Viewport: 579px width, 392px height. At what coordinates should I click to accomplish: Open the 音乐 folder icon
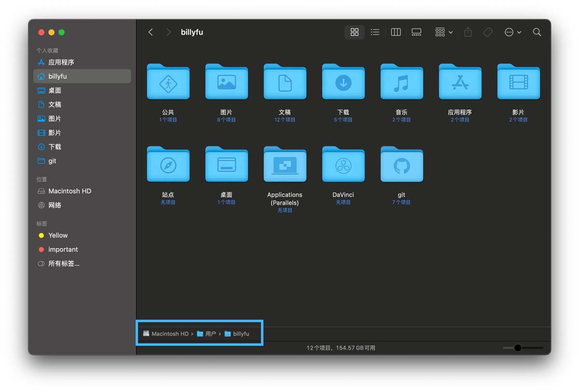click(x=401, y=83)
